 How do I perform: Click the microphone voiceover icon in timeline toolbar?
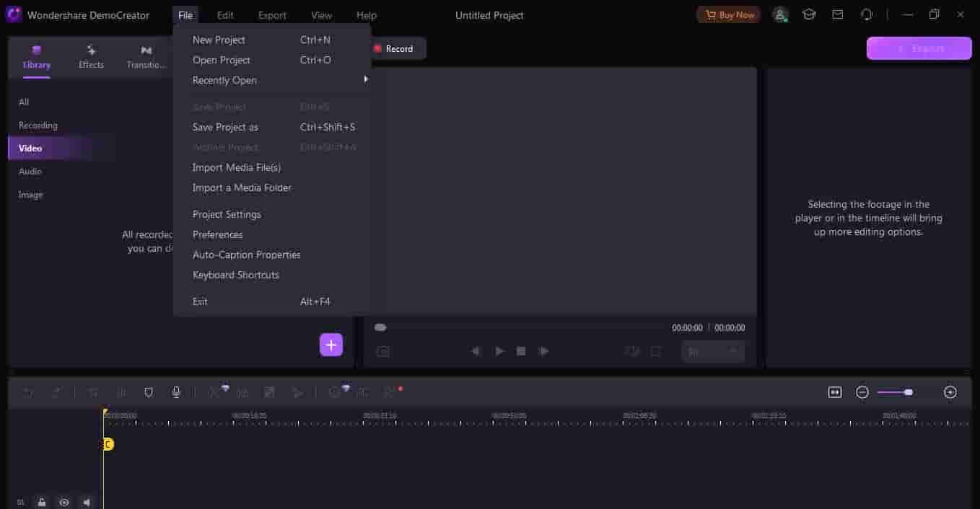(176, 392)
